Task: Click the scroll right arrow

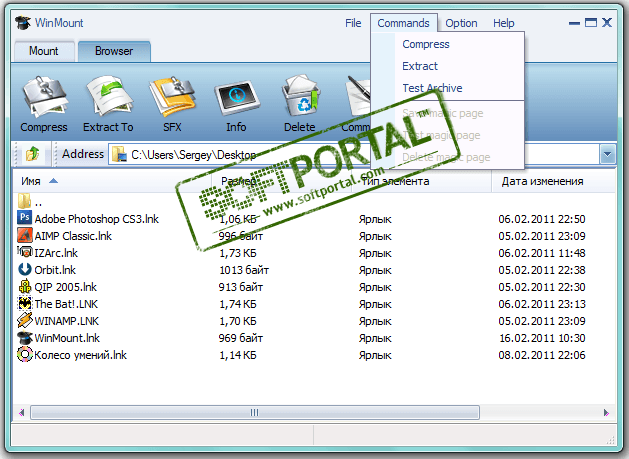Action: [606, 412]
